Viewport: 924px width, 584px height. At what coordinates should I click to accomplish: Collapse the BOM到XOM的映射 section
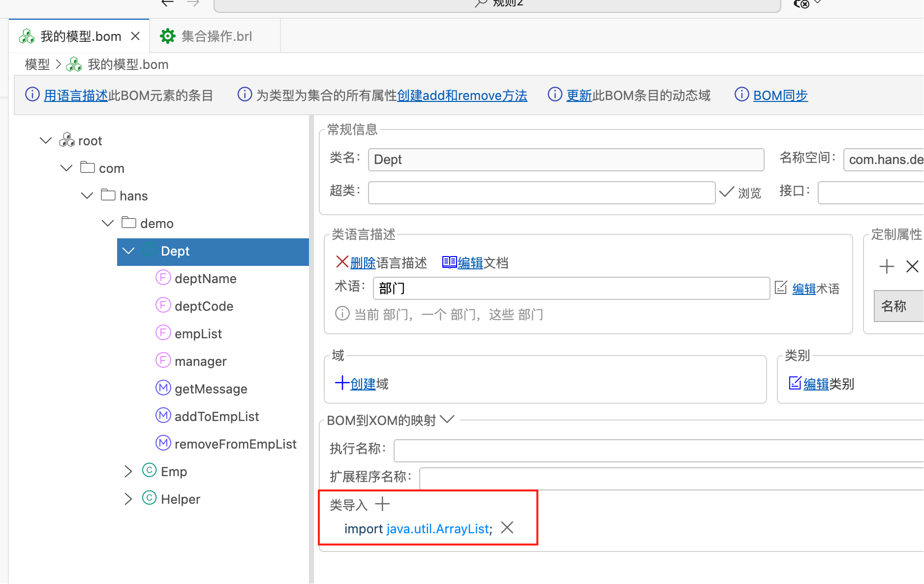(x=447, y=420)
